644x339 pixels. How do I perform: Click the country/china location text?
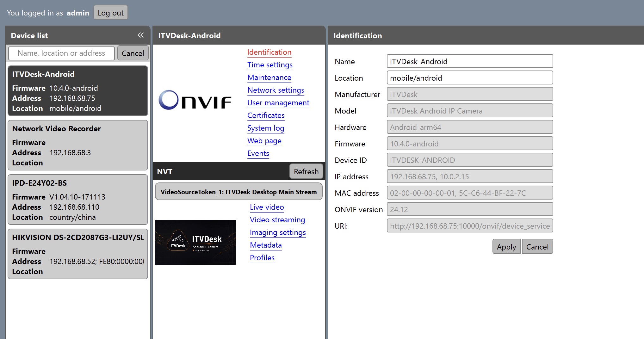72,217
